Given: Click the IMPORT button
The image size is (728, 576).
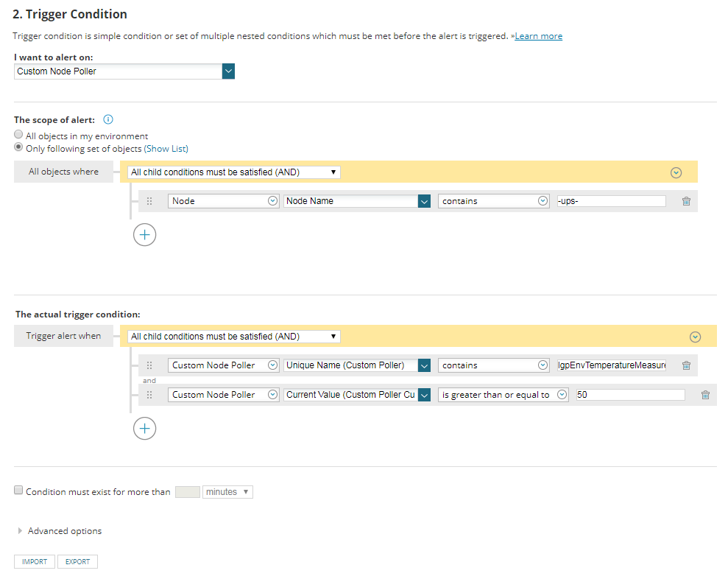Looking at the screenshot, I should (35, 561).
